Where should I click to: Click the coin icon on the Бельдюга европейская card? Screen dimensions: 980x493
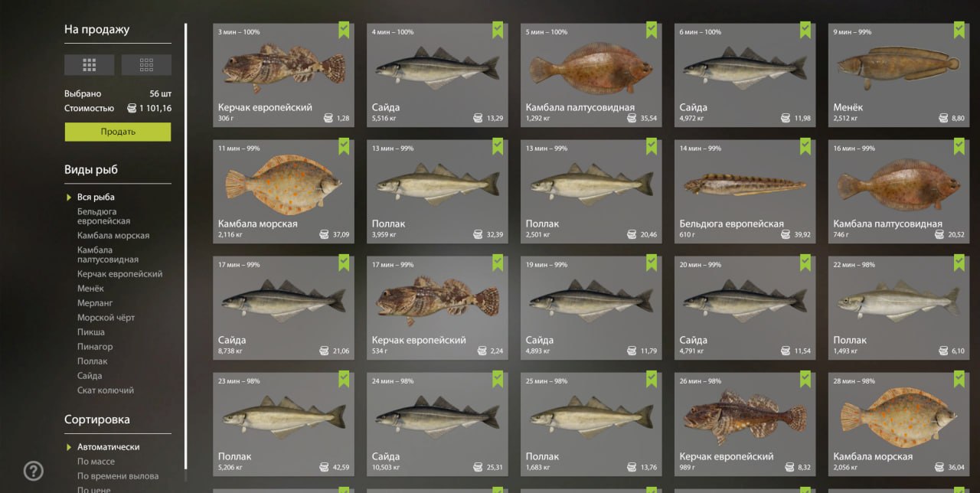pos(785,234)
